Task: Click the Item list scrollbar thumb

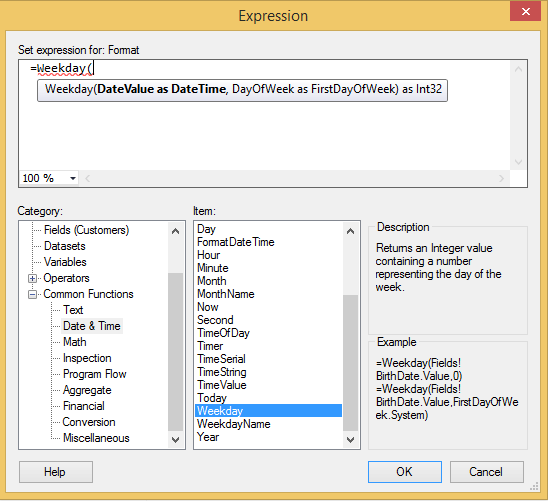Action: pyautogui.click(x=350, y=363)
